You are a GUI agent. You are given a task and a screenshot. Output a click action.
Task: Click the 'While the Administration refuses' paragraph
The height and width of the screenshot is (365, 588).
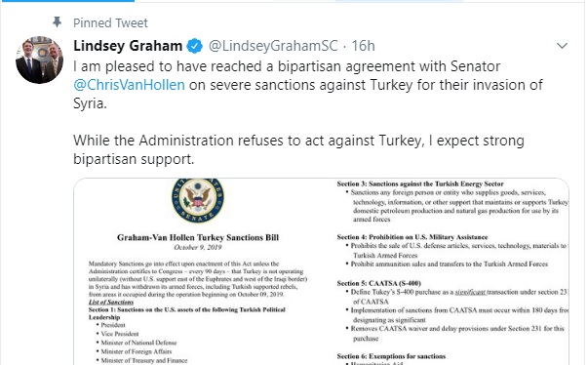click(x=298, y=149)
